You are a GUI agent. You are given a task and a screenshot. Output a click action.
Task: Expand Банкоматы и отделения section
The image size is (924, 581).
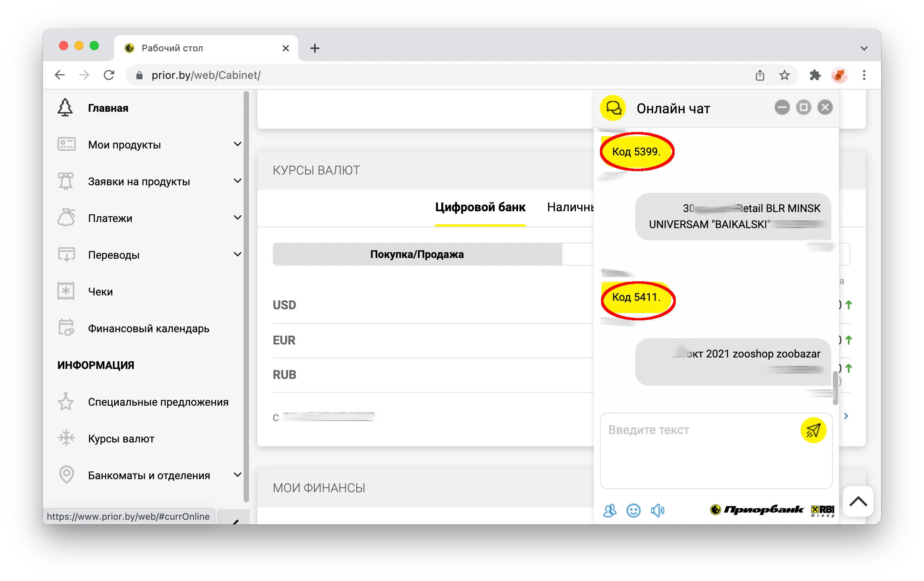click(x=150, y=475)
